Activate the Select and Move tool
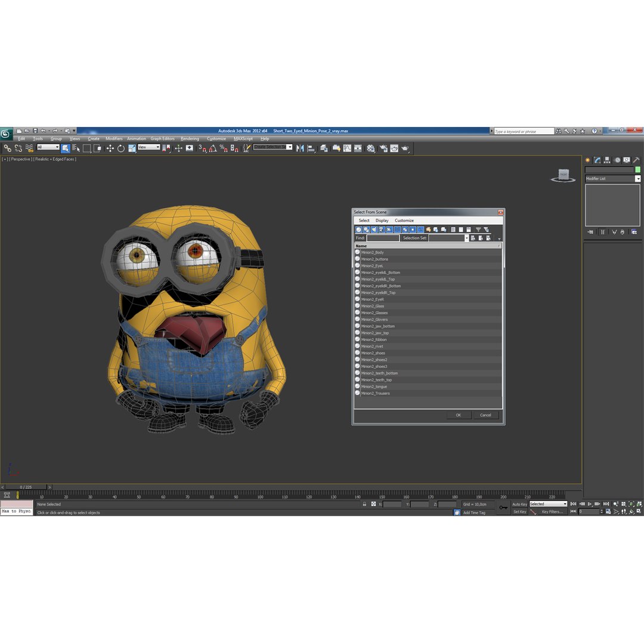The height and width of the screenshot is (644, 644). (x=110, y=148)
